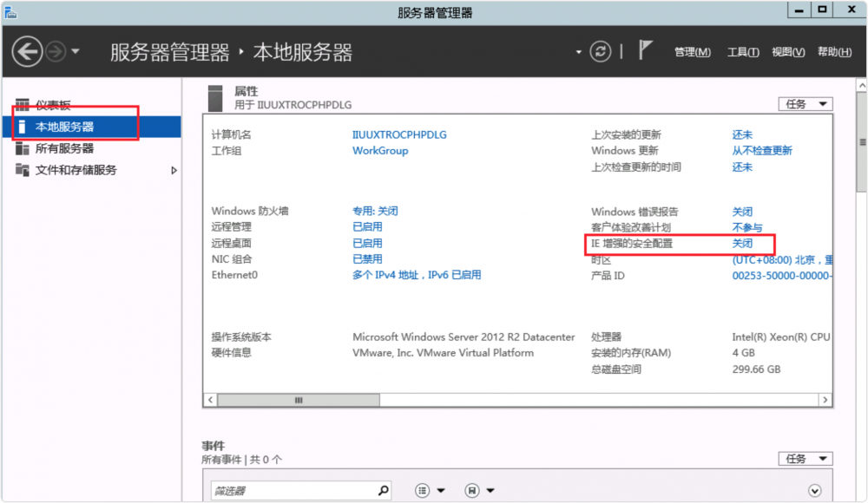Screen dimensions: 868x503
Task: Click the back navigation arrow button
Action: [x=27, y=52]
